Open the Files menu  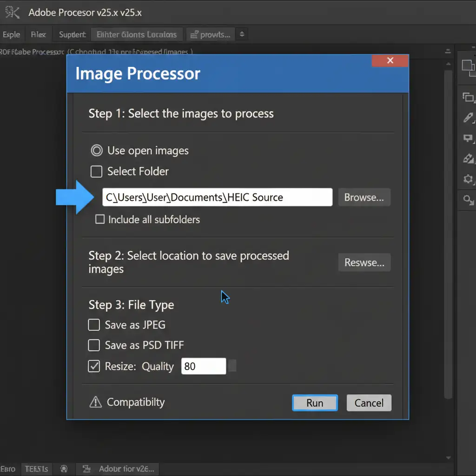[39, 34]
